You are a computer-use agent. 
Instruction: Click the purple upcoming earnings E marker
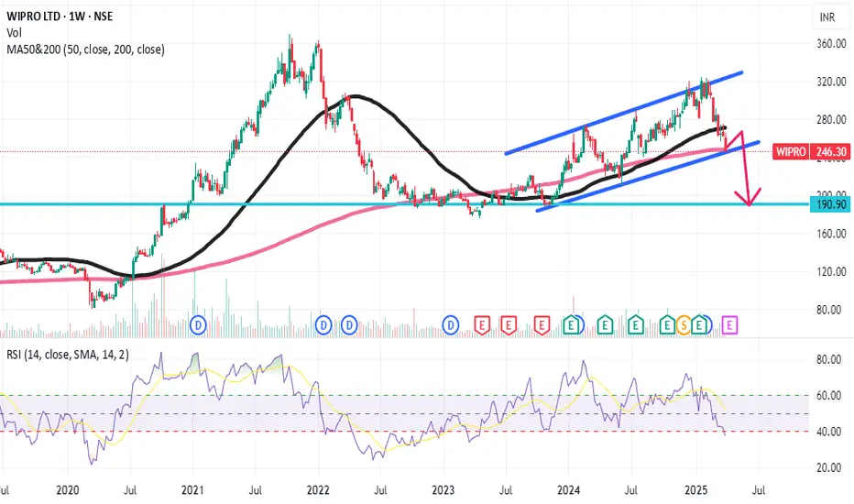point(729,326)
